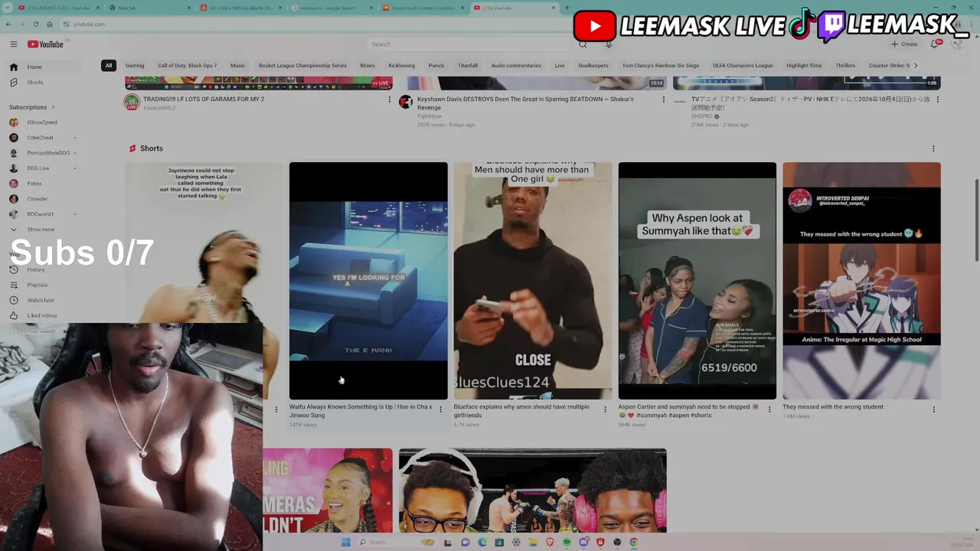This screenshot has height=551, width=980.
Task: Play the Irregular at Magic High School short
Action: 861,281
